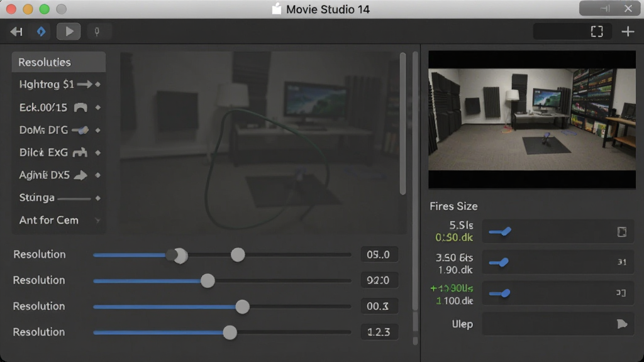Expand the Ant for Cem chevron
This screenshot has width=644, height=362.
97,221
